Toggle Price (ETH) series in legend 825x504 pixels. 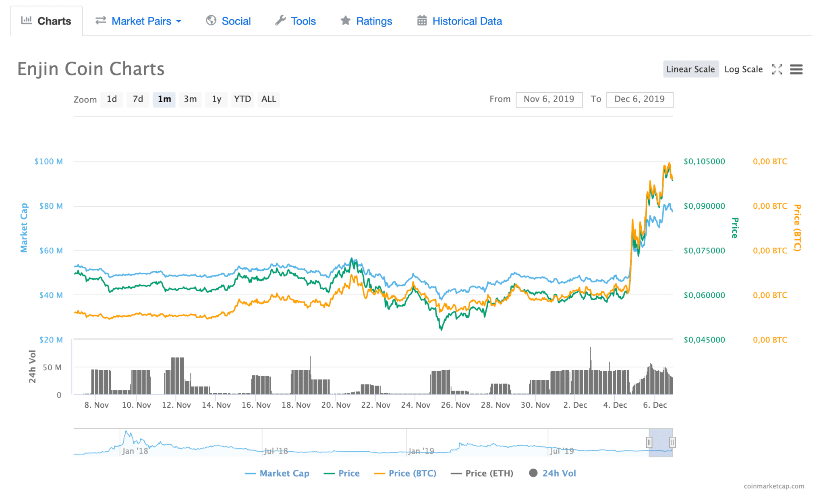point(482,473)
